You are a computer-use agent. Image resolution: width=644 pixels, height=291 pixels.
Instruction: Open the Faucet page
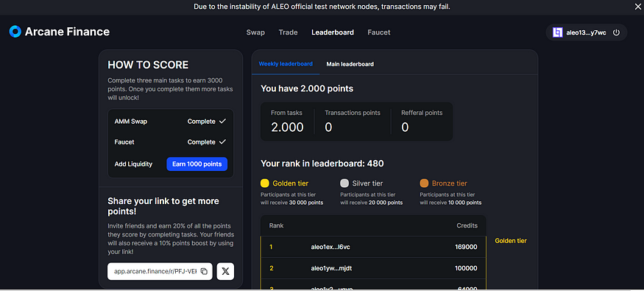pos(379,32)
